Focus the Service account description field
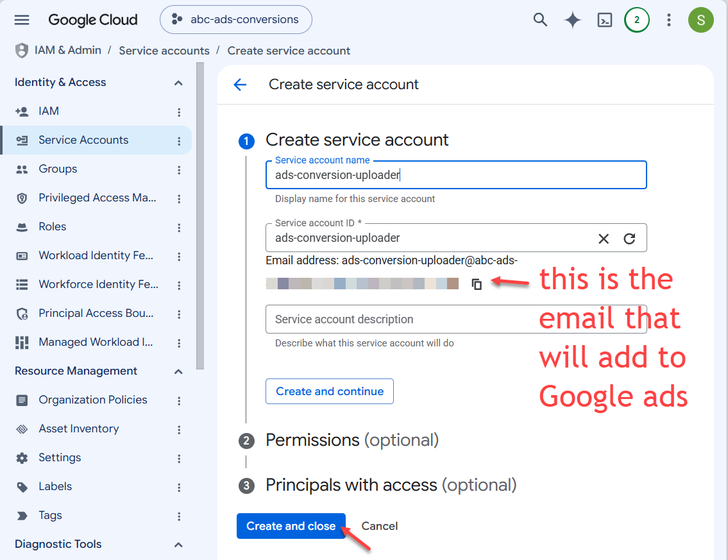The image size is (728, 560). (x=456, y=319)
